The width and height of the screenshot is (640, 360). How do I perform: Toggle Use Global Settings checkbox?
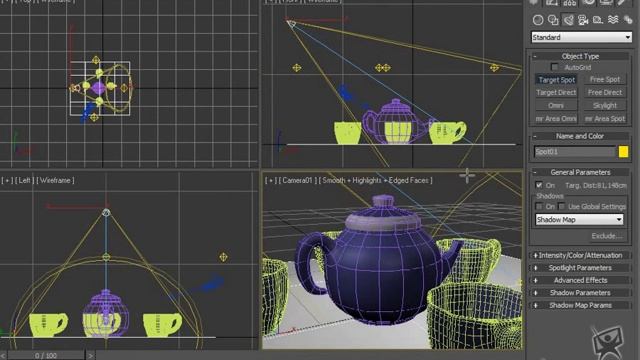561,207
